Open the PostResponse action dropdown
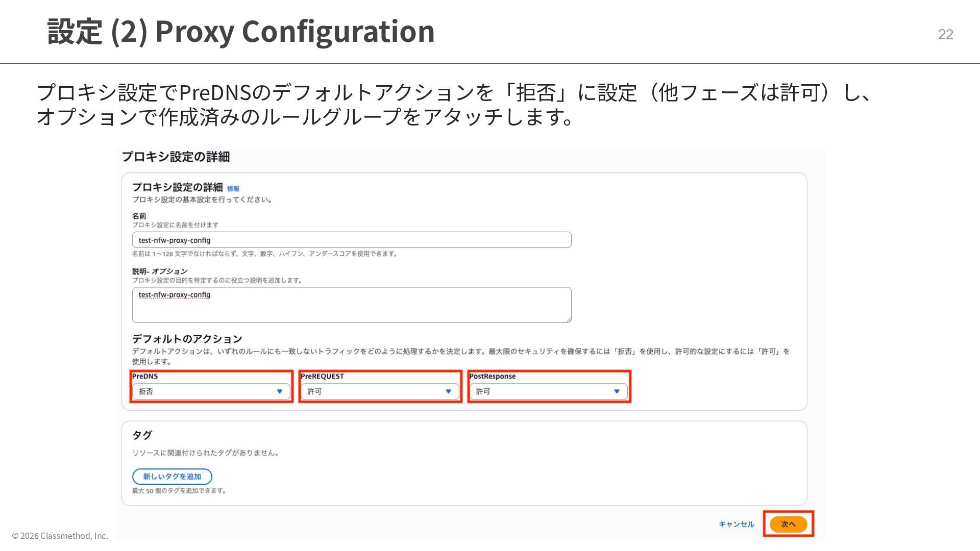 [548, 391]
